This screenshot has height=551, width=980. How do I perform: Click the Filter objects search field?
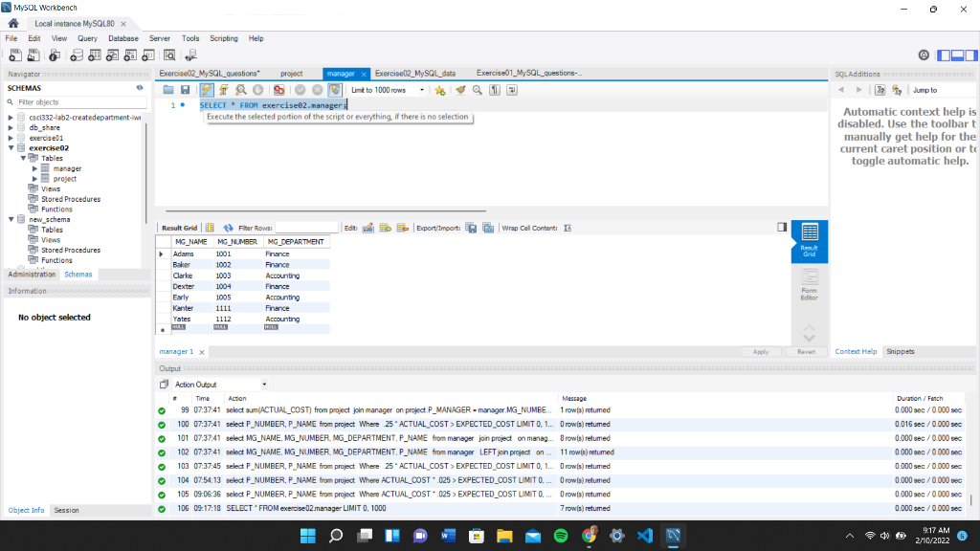click(x=81, y=101)
